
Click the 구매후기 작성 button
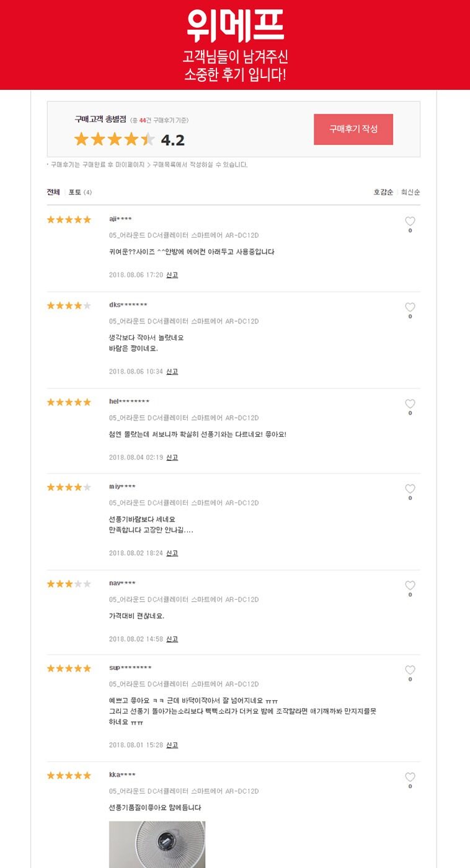353,129
